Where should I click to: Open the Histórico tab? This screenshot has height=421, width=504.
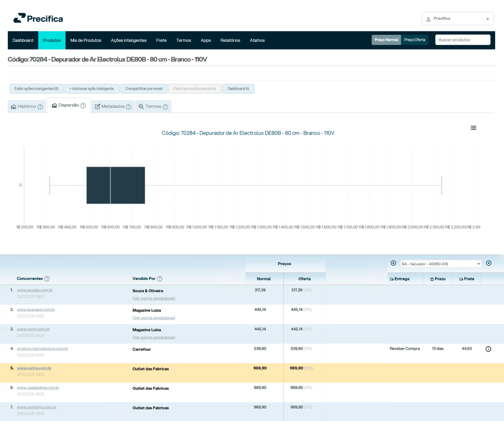tap(27, 107)
